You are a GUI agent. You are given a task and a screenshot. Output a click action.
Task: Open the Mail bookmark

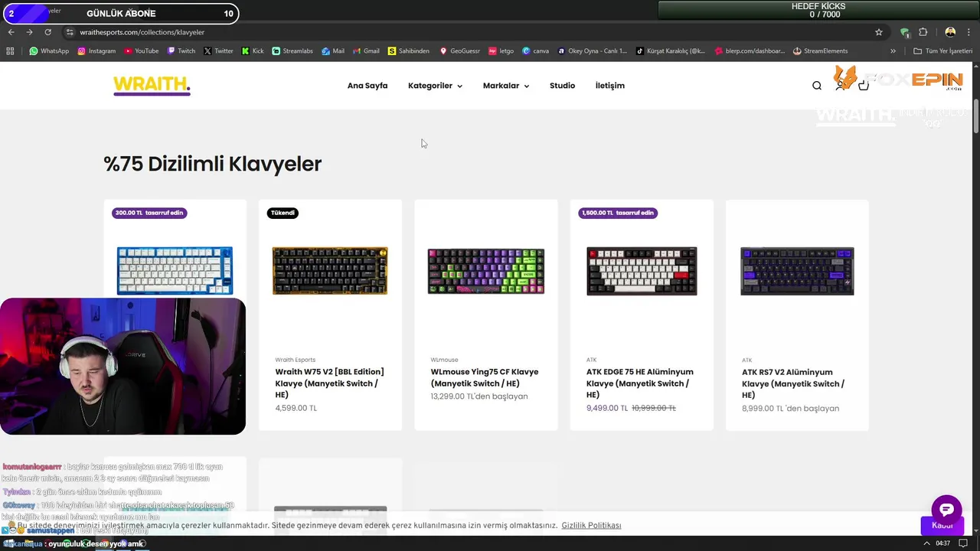tap(333, 51)
